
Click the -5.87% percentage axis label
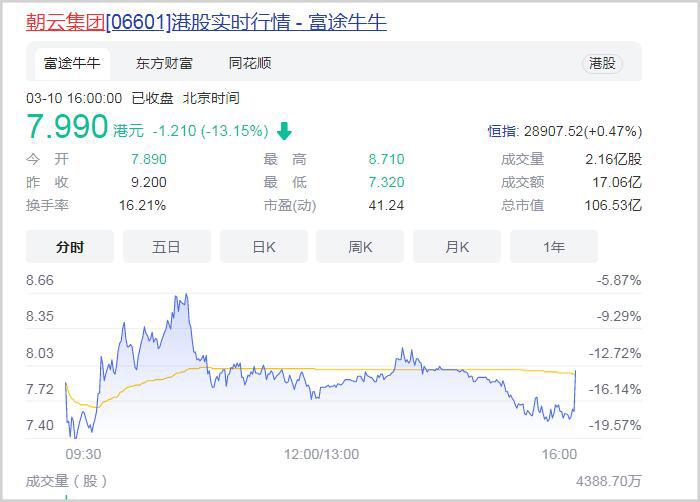[619, 280]
